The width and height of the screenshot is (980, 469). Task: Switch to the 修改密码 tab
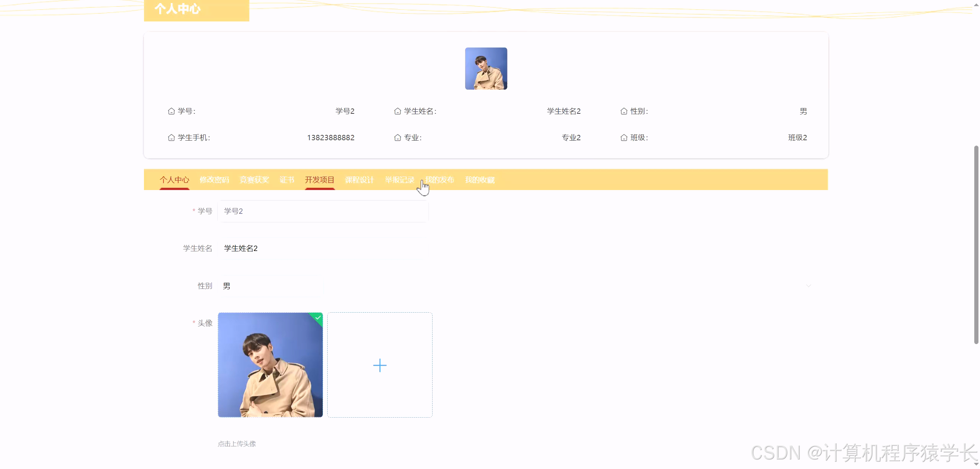coord(214,180)
